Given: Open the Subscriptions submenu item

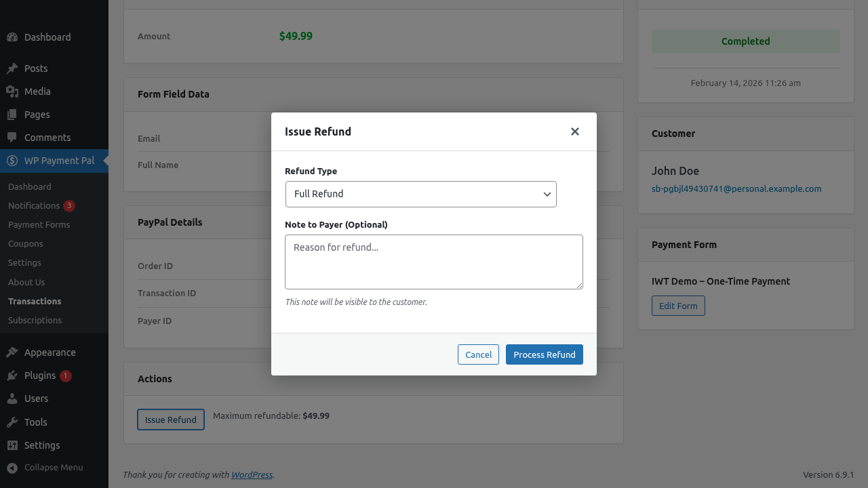Looking at the screenshot, I should [x=35, y=320].
